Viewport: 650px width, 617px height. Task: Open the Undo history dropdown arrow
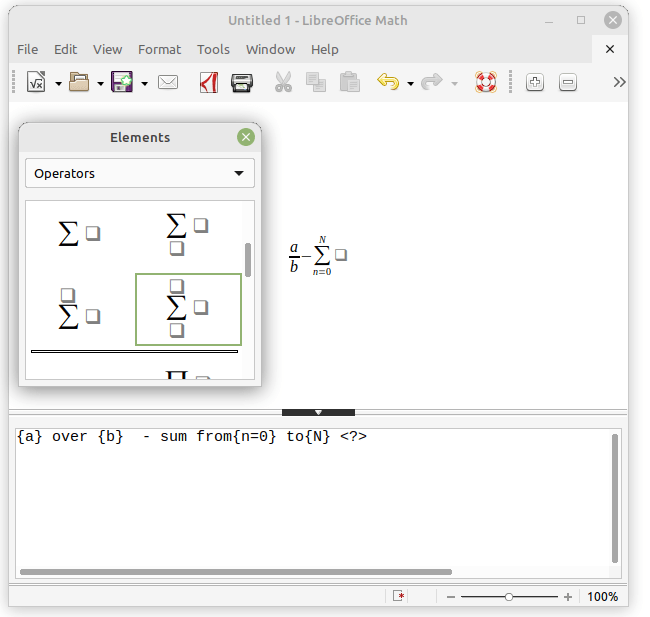(x=410, y=84)
